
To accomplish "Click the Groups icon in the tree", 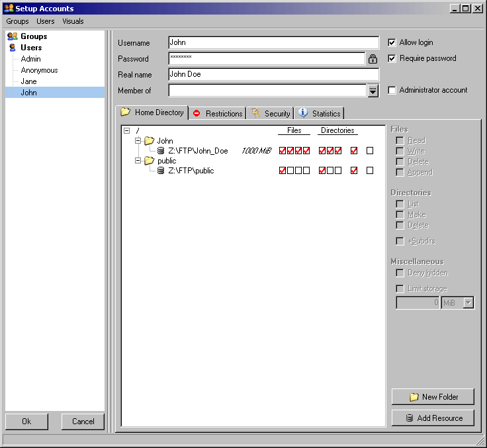I will coord(12,36).
